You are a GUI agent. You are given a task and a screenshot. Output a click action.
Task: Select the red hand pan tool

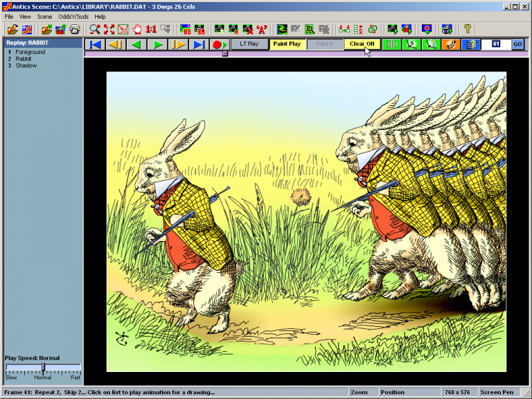point(137,30)
